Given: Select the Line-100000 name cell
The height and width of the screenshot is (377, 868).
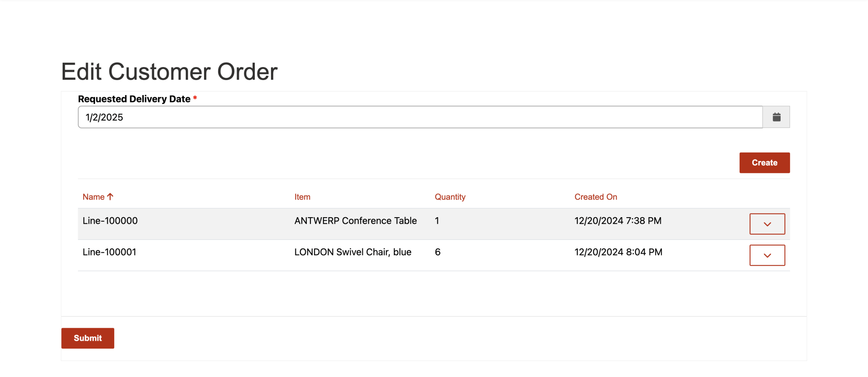Looking at the screenshot, I should [110, 221].
